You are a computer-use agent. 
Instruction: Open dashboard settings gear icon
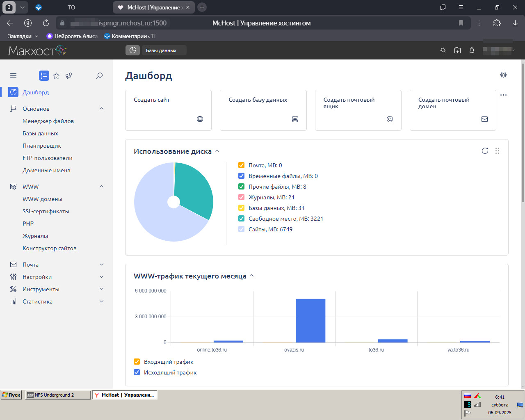[x=503, y=75]
